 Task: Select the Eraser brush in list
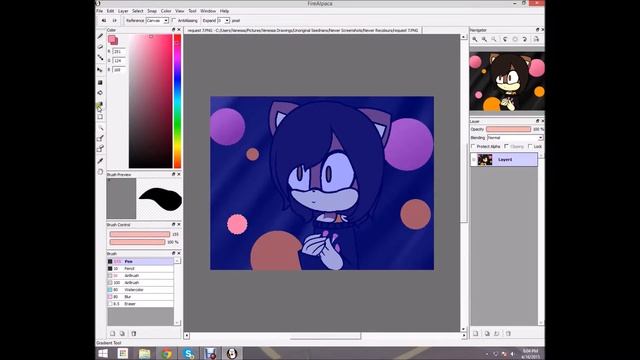click(140, 304)
